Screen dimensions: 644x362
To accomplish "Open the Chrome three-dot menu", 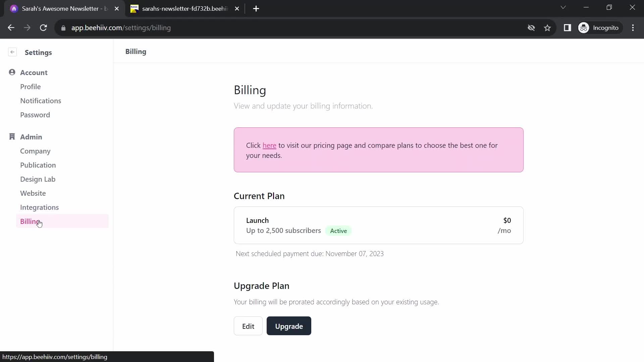I will 633,28.
